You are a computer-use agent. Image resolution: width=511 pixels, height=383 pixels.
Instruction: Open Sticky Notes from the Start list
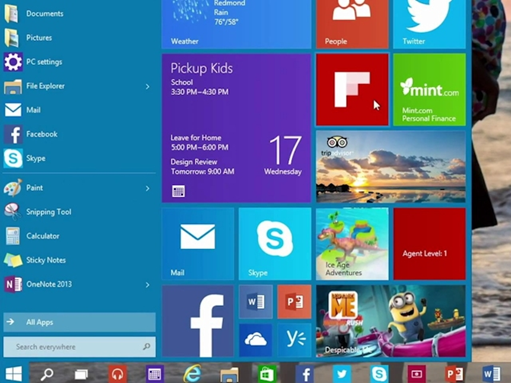coord(79,260)
